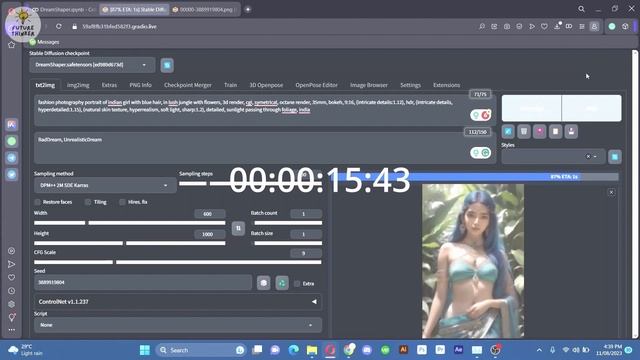Image resolution: width=640 pixels, height=360 pixels.
Task: Open the Train tab
Action: tap(230, 85)
